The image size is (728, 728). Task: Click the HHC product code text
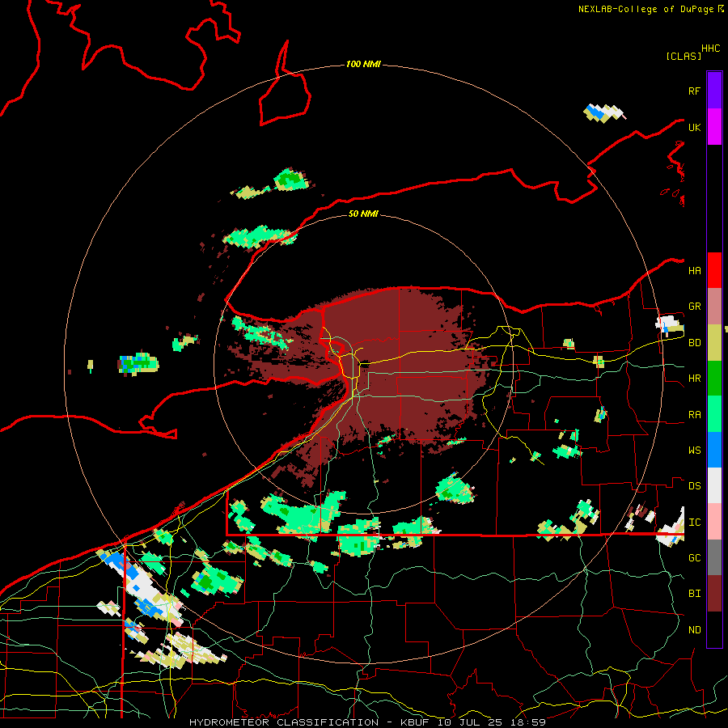point(710,49)
